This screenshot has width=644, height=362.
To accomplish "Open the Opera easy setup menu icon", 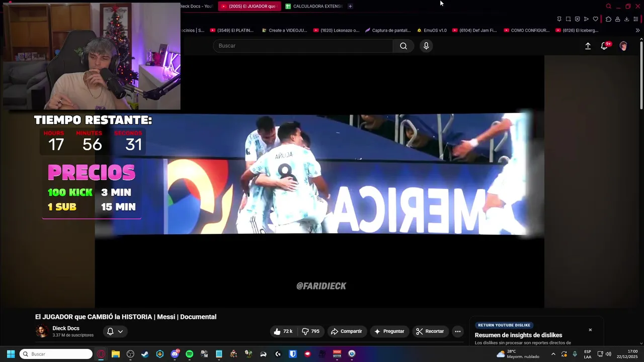I will pyautogui.click(x=636, y=19).
